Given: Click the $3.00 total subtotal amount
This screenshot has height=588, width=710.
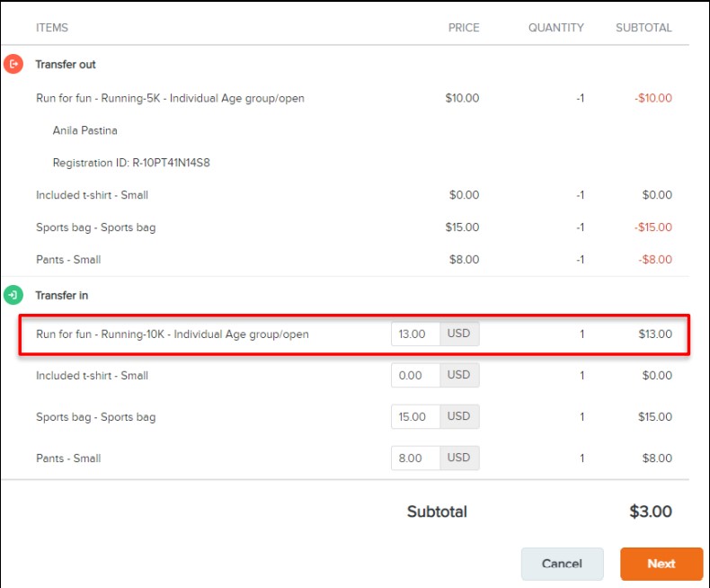Looking at the screenshot, I should coord(651,512).
